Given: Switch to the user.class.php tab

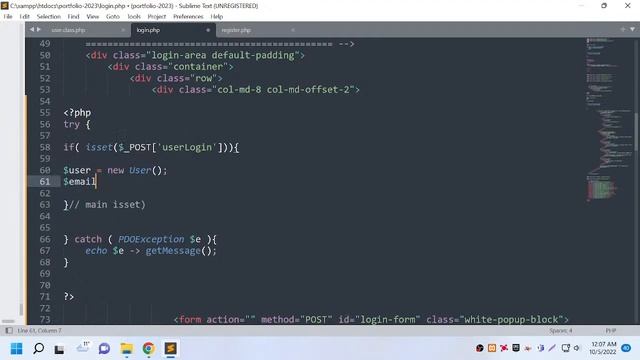Looking at the screenshot, I should tap(69, 30).
